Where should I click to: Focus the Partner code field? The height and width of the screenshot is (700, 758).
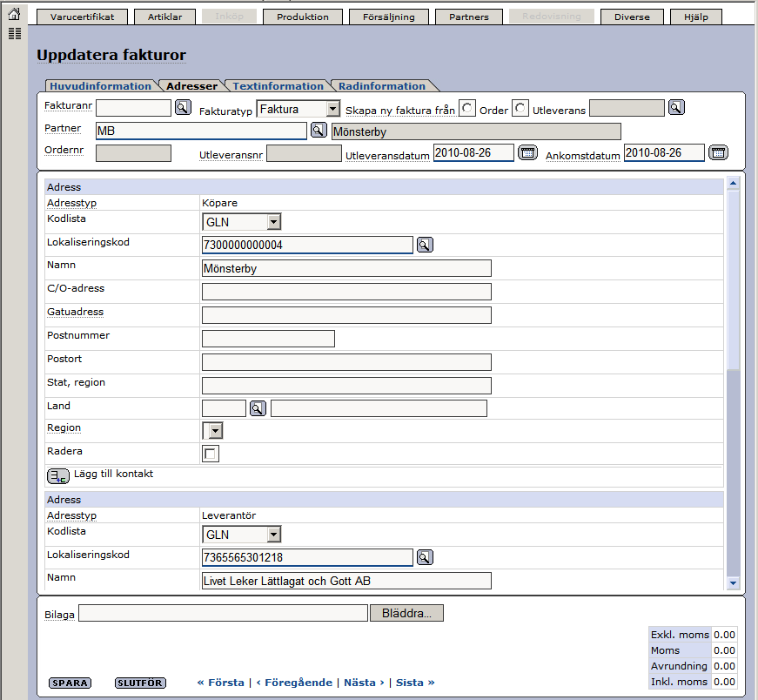click(x=201, y=131)
